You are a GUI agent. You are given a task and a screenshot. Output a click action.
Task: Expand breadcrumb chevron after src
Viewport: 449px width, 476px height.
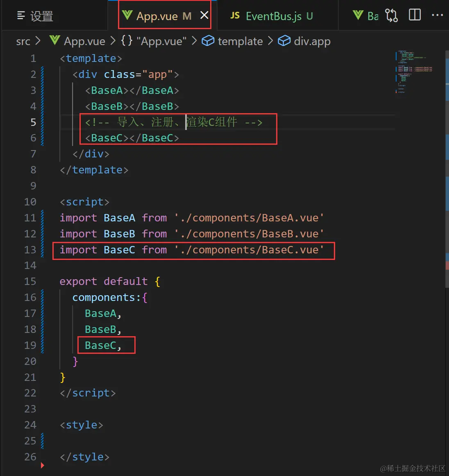[38, 41]
